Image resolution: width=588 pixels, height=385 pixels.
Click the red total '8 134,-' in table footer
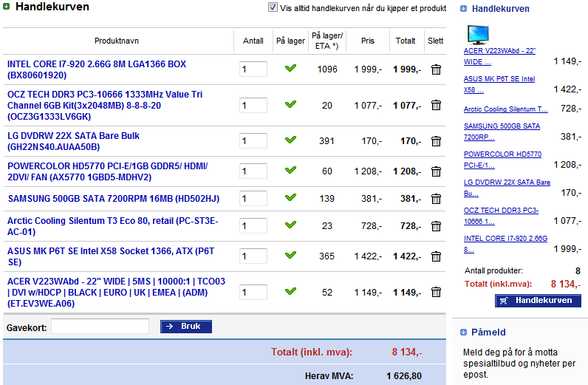click(407, 352)
